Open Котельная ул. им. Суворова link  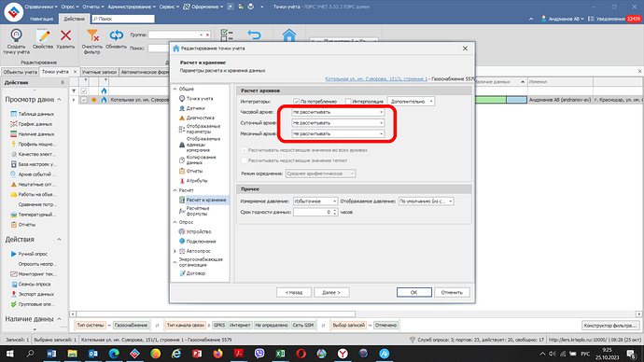coord(376,78)
